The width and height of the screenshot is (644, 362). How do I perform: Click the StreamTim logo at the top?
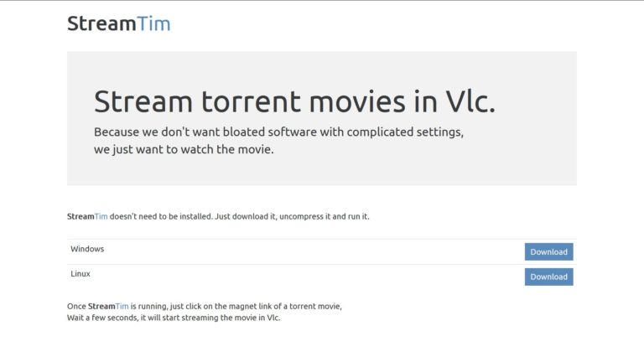[x=118, y=23]
